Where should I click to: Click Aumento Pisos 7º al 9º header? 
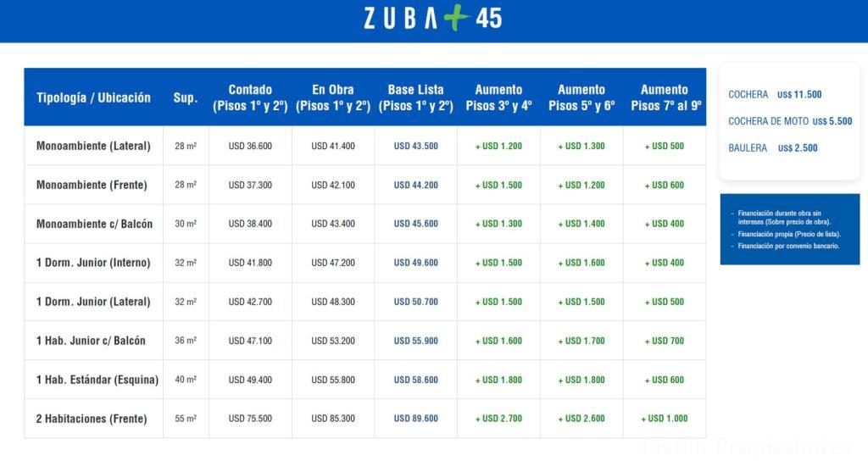click(x=666, y=97)
